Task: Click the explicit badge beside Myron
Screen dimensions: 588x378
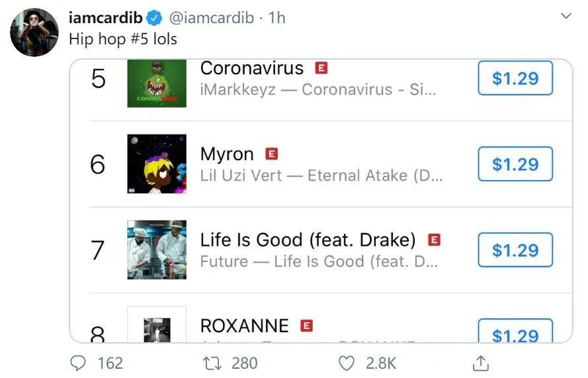Action: pyautogui.click(x=271, y=154)
